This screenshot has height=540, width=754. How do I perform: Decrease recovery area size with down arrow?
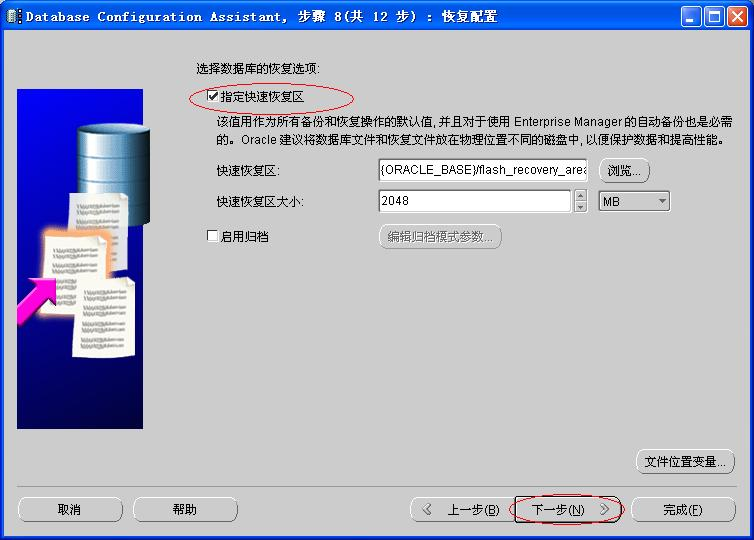580,207
